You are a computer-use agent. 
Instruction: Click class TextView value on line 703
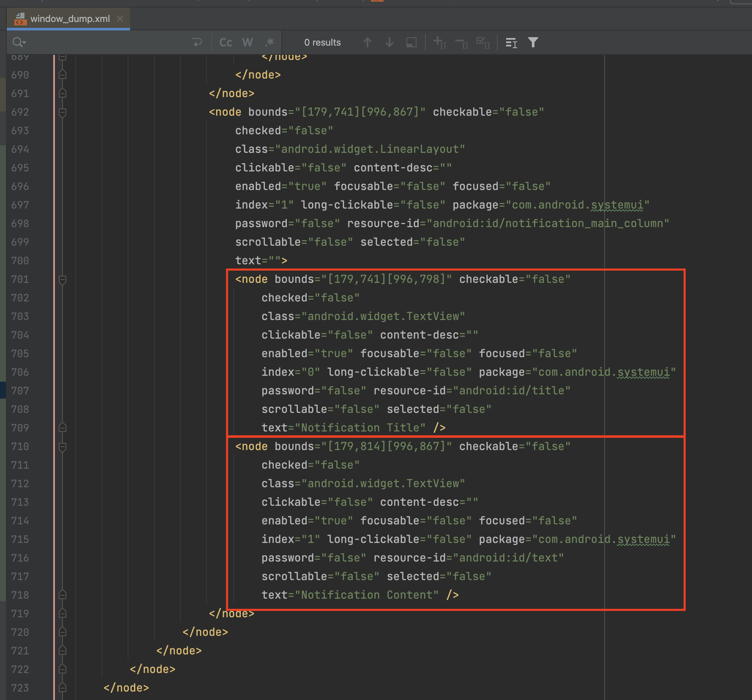(383, 316)
